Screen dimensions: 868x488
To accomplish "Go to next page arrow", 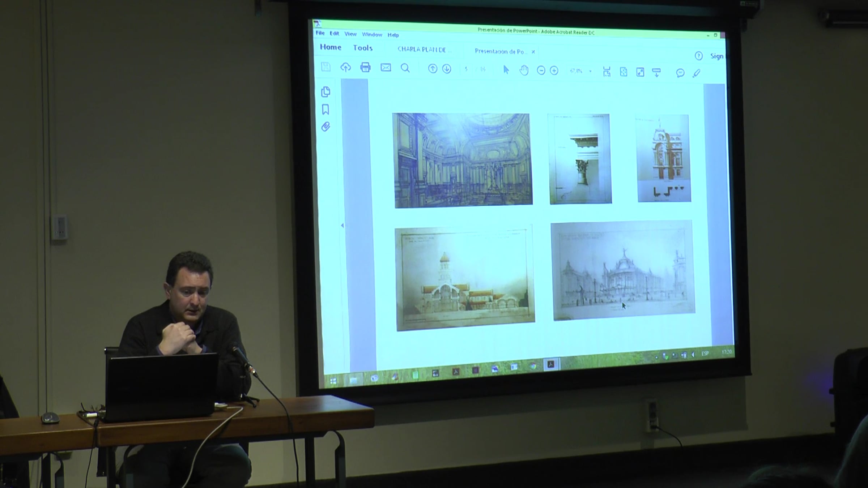I will (447, 69).
